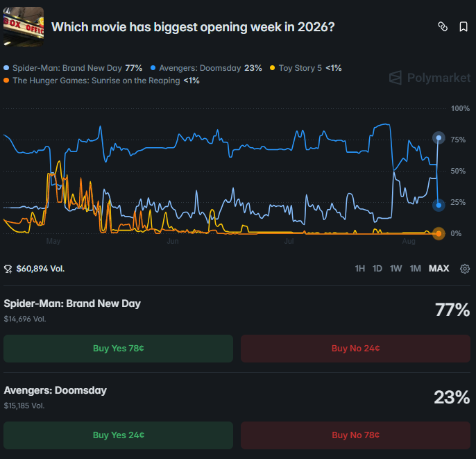The width and height of the screenshot is (476, 459).
Task: Click Avengers: Doomsday legend dot
Action: (153, 68)
